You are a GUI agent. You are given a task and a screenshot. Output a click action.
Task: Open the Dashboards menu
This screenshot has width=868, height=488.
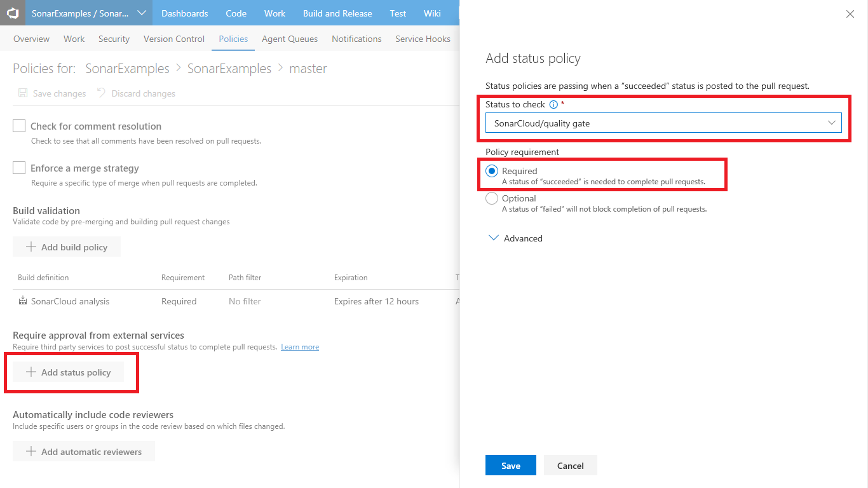pyautogui.click(x=185, y=13)
